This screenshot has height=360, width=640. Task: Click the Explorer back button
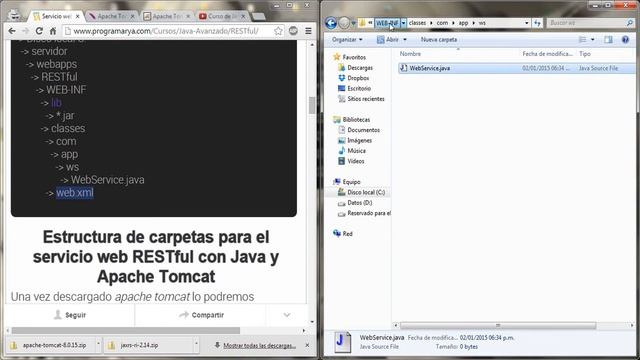click(x=331, y=23)
